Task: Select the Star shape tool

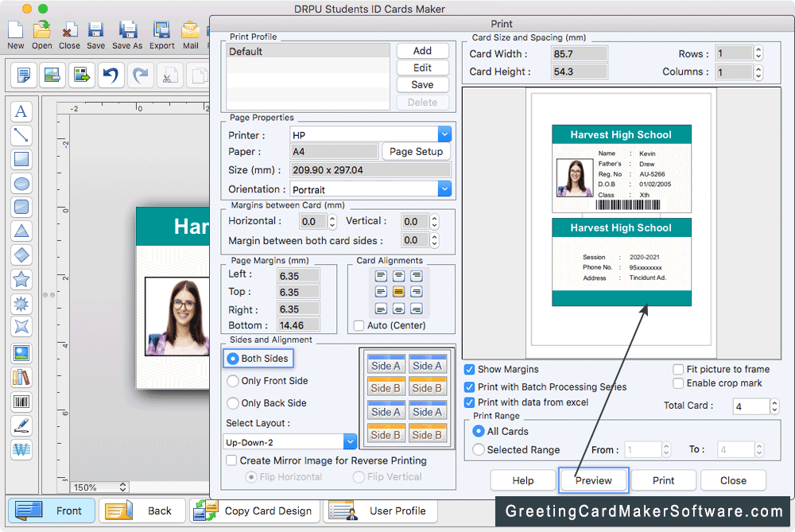Action: click(x=21, y=279)
